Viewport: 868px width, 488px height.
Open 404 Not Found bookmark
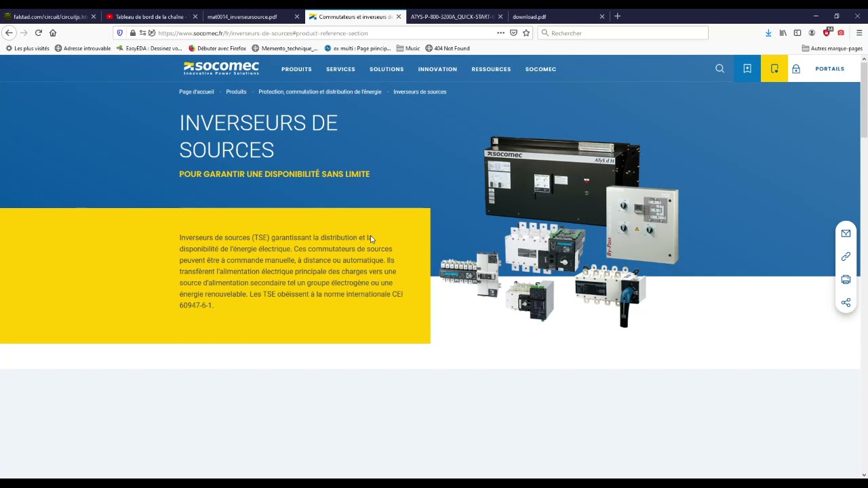[x=448, y=48]
